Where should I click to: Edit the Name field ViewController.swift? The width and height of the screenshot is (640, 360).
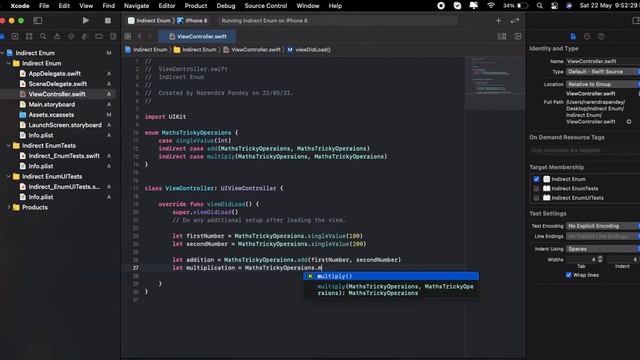pos(603,61)
